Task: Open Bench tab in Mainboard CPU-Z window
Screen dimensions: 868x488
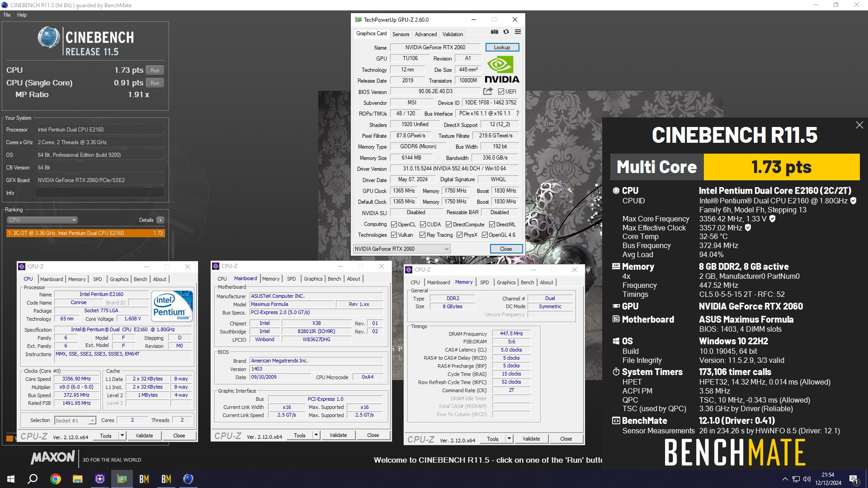Action: coord(334,279)
